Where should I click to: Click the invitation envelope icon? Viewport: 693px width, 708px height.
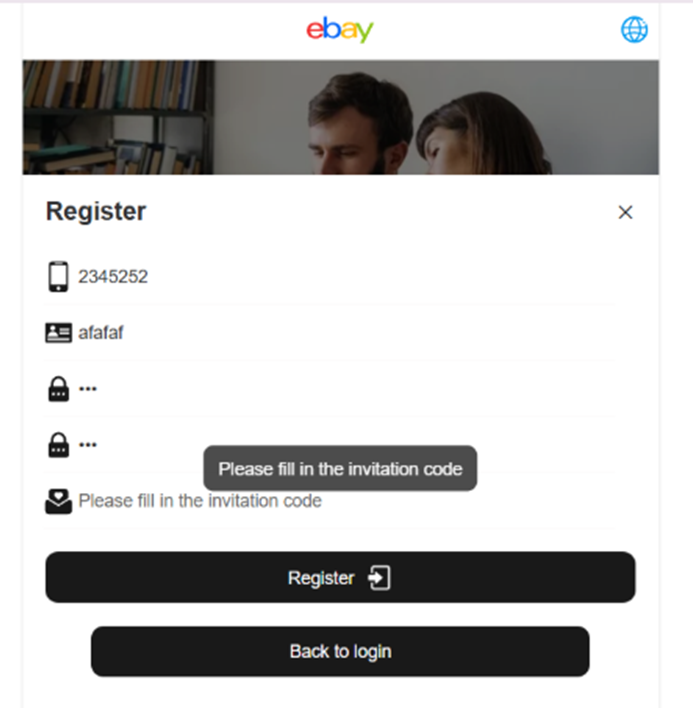coord(58,501)
